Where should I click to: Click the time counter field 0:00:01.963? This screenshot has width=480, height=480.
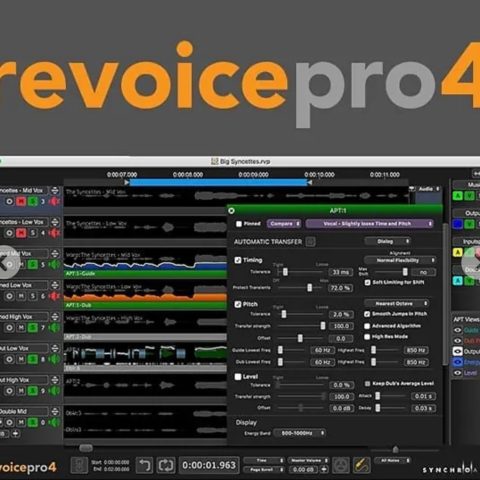click(209, 465)
